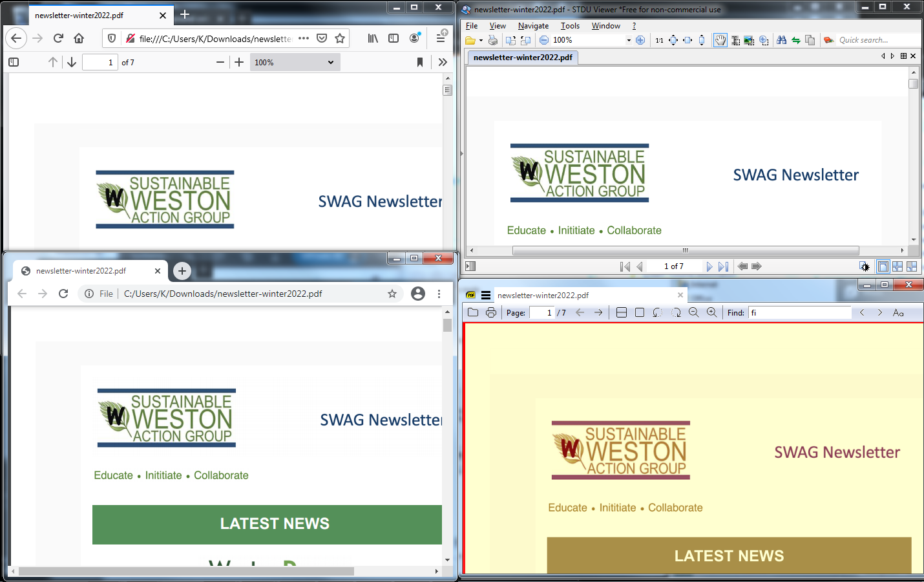Image resolution: width=924 pixels, height=582 pixels.
Task: Toggle the navigation panel icon in STDU Viewer status bar
Action: click(470, 266)
